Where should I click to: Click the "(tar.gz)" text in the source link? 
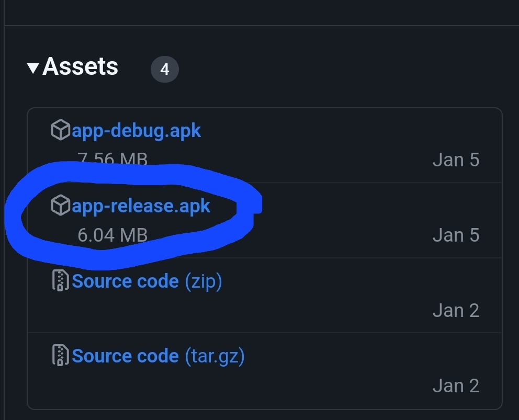215,357
